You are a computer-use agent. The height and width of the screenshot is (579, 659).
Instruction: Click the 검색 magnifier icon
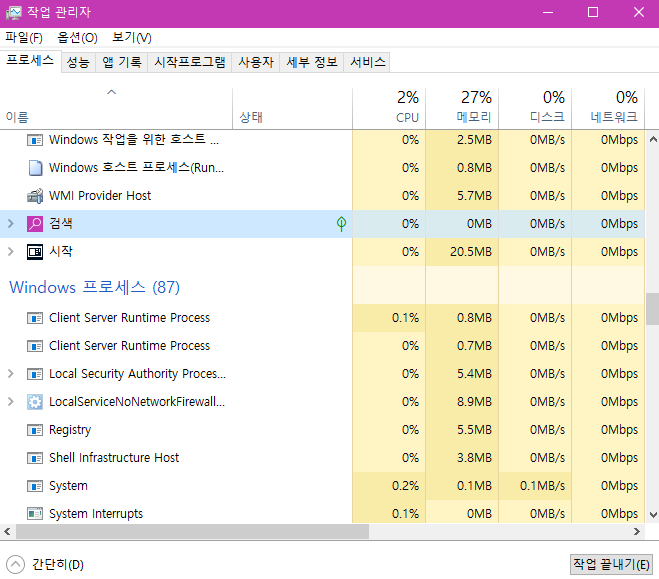coord(35,224)
